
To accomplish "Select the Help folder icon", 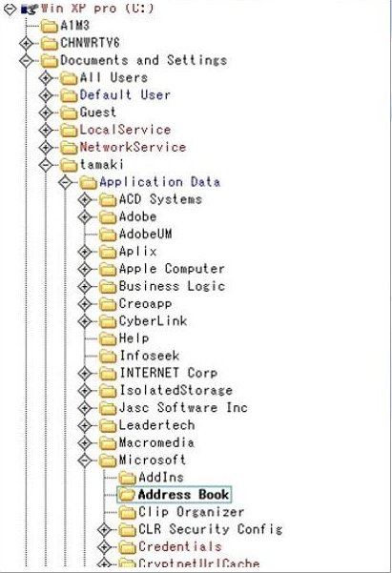I will pos(108,338).
